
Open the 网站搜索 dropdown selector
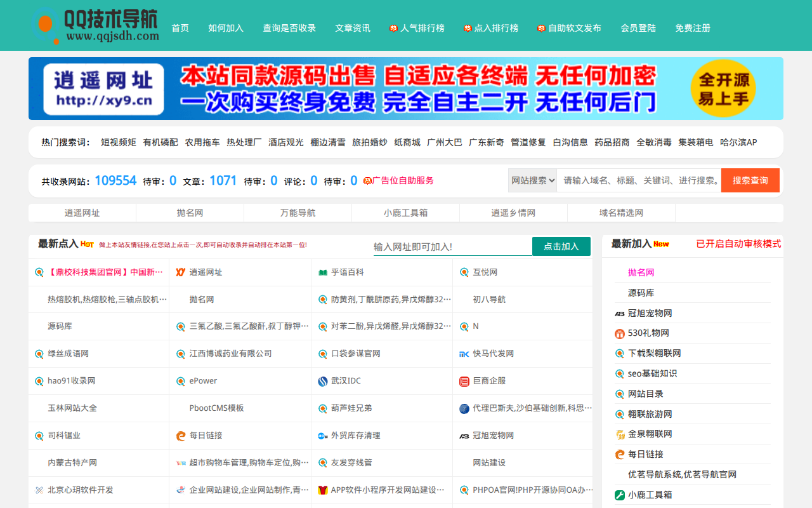pyautogui.click(x=532, y=180)
